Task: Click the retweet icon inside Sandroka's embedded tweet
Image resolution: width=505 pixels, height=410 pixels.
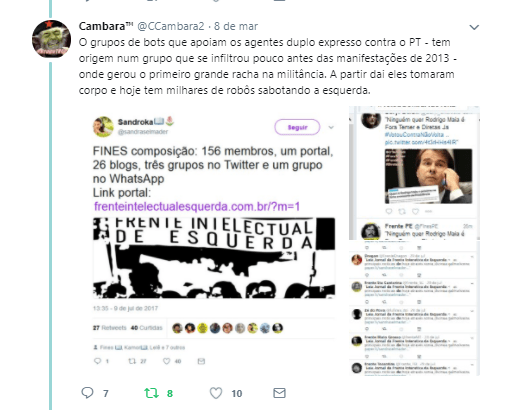Action: (x=132, y=361)
